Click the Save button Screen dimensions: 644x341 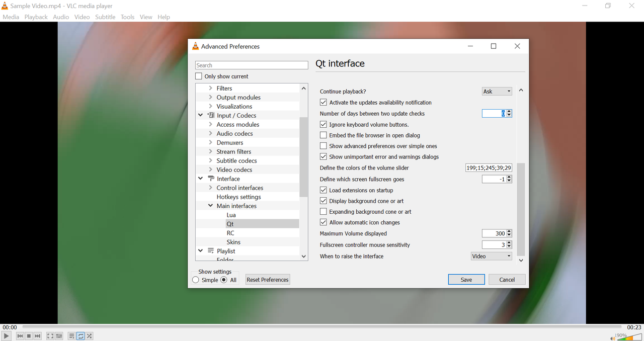[466, 280]
